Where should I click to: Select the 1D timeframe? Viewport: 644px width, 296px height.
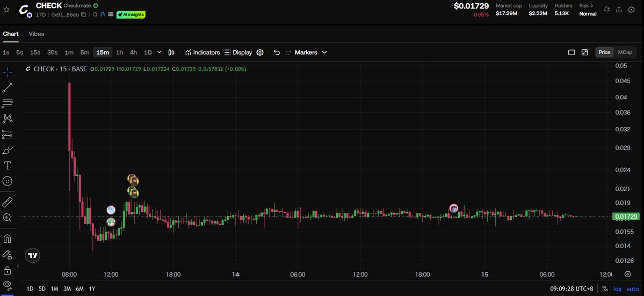[148, 53]
